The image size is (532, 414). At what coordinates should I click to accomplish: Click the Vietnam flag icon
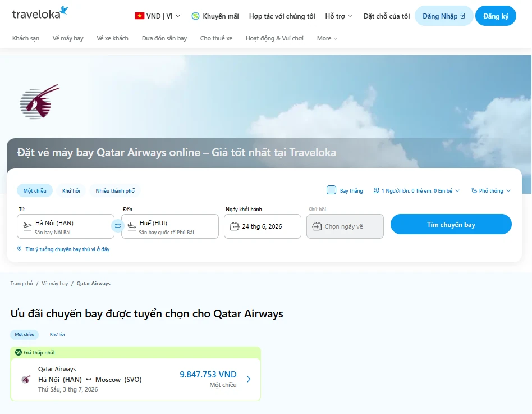(139, 16)
